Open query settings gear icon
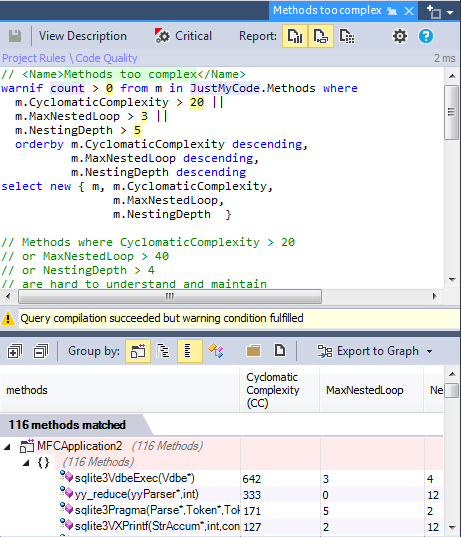461x537 pixels. [400, 36]
